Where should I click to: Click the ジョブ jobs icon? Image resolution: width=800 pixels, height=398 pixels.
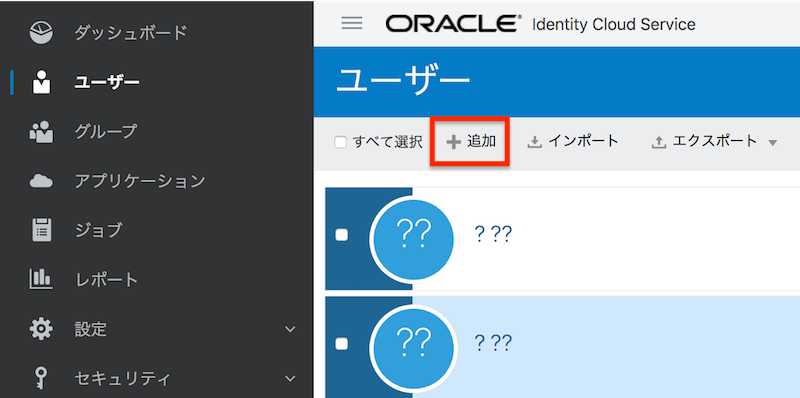[x=41, y=230]
